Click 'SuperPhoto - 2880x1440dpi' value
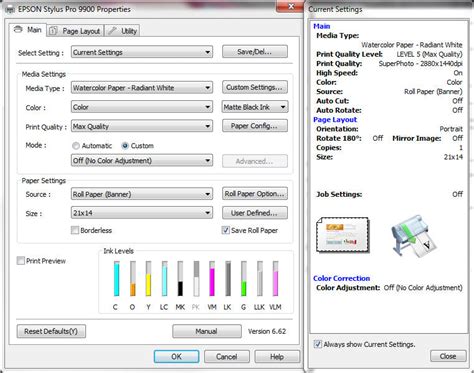This screenshot has height=373, width=474. (421, 63)
